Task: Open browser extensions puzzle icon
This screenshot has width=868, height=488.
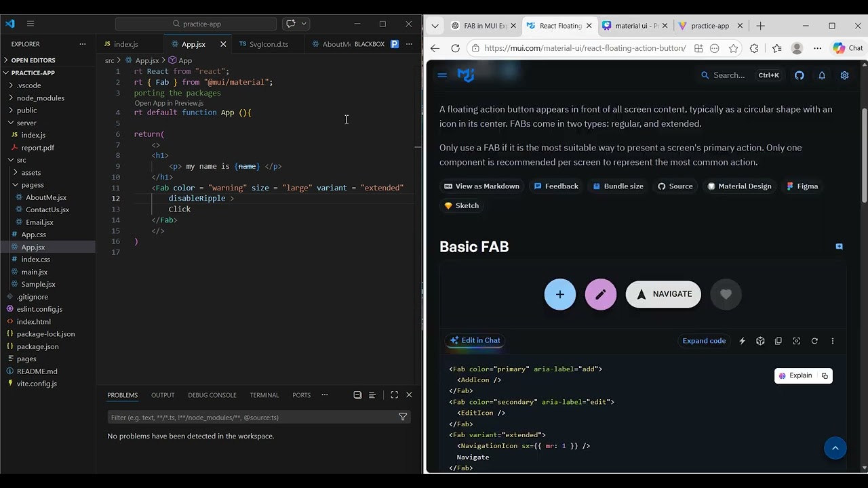Action: [x=754, y=48]
